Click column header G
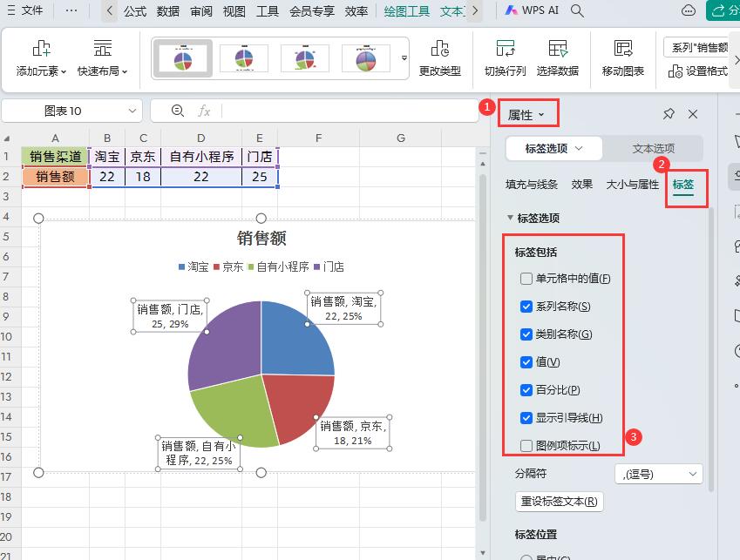The width and height of the screenshot is (740, 560). [x=401, y=138]
